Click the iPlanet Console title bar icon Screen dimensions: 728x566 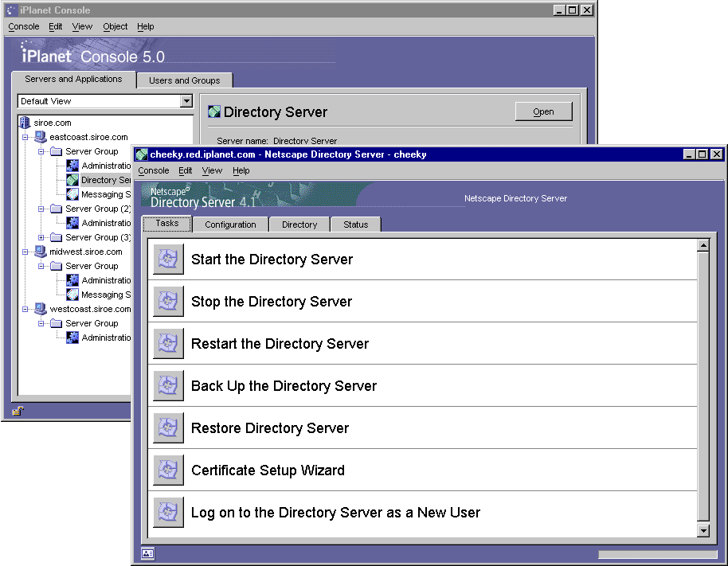click(12, 10)
